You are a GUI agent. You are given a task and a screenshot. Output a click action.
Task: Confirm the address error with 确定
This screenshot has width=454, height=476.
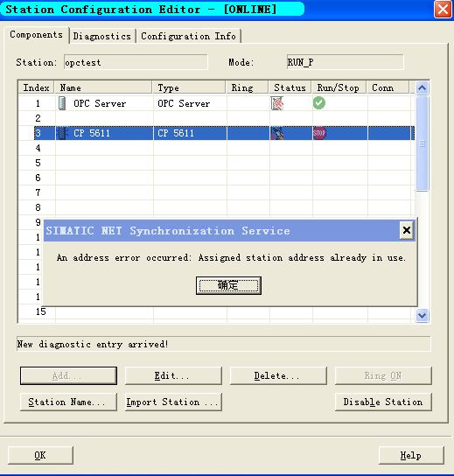[x=228, y=285]
